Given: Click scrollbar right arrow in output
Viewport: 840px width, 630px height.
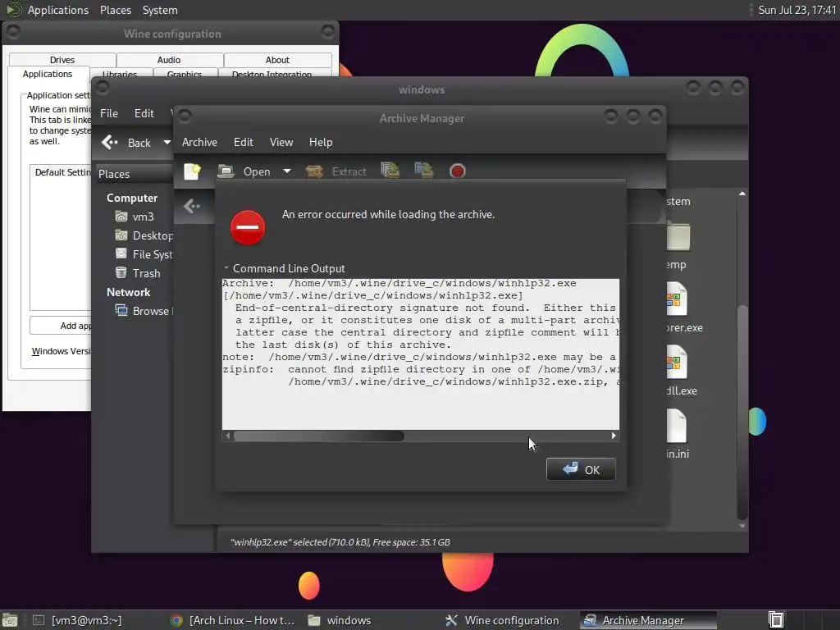Looking at the screenshot, I should tap(614, 436).
